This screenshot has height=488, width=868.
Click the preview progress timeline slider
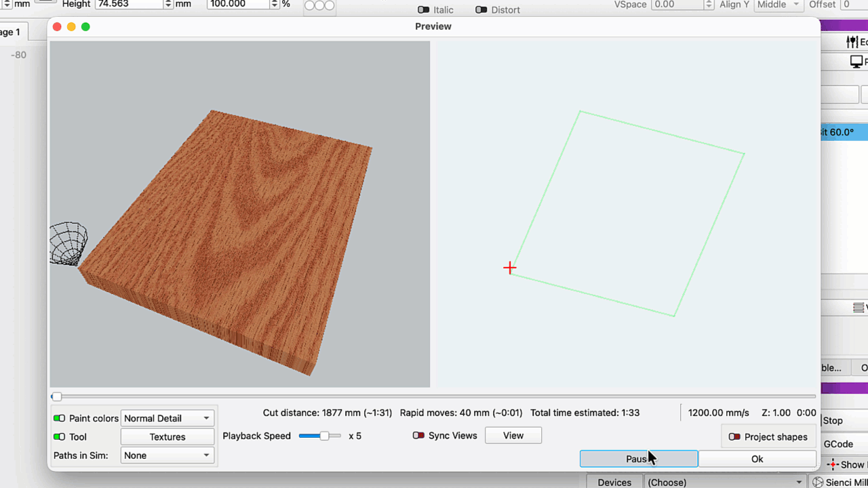pyautogui.click(x=434, y=396)
